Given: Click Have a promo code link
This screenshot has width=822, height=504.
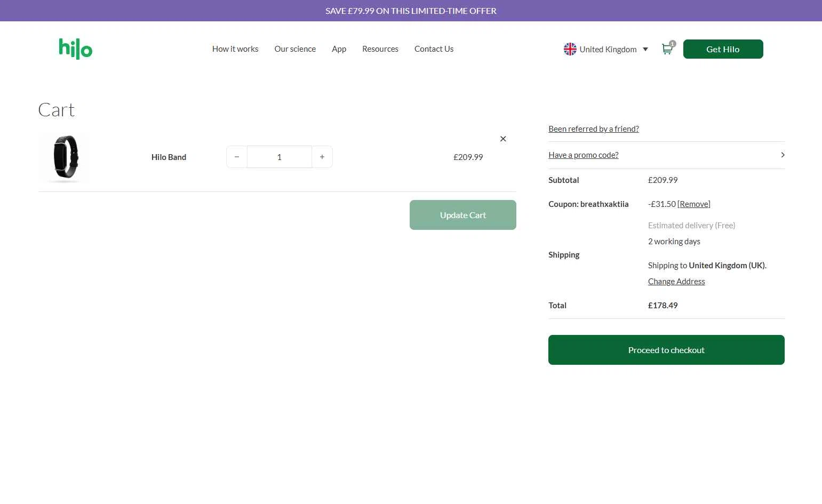Looking at the screenshot, I should point(584,155).
